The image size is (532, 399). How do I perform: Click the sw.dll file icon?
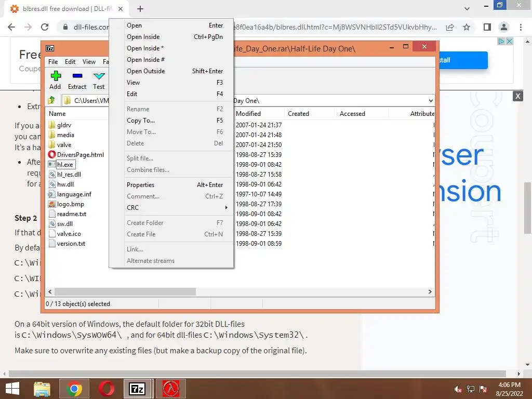tap(52, 223)
